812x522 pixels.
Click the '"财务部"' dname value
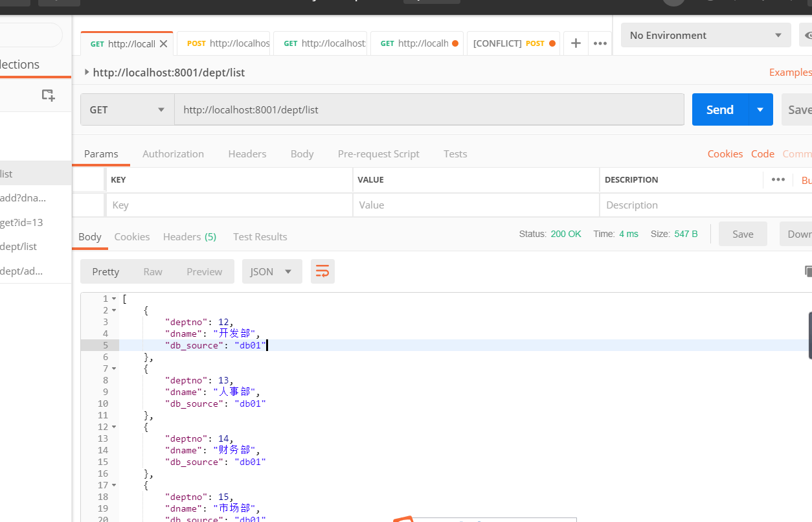point(236,450)
